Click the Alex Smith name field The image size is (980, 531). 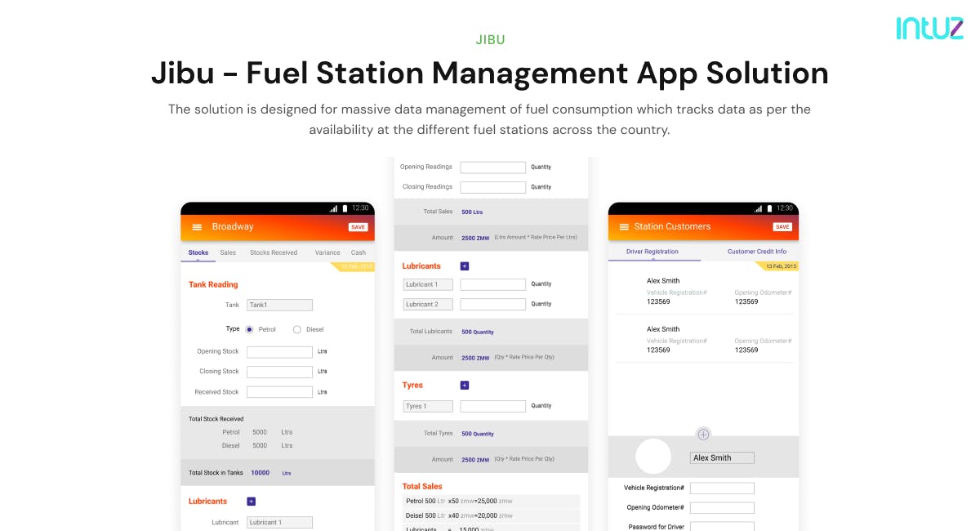pos(722,457)
